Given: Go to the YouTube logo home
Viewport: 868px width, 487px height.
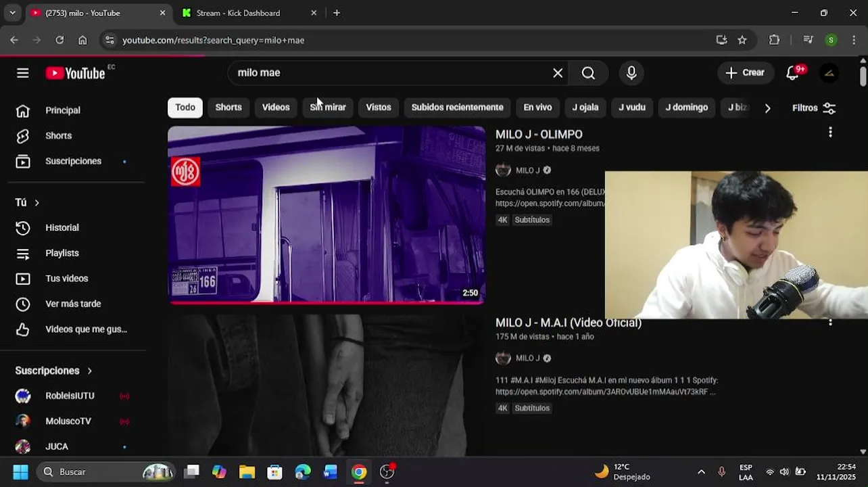Looking at the screenshot, I should 75,73.
